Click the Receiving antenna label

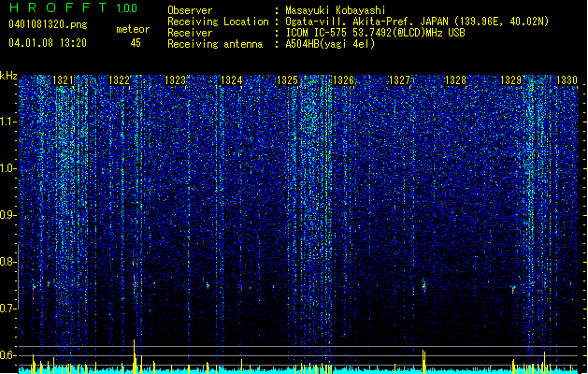click(x=215, y=44)
